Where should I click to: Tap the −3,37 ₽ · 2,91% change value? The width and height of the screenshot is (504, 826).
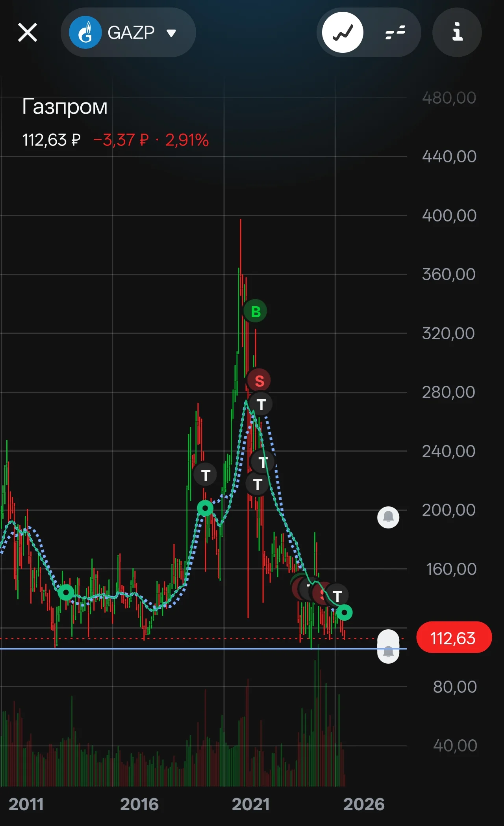[151, 140]
